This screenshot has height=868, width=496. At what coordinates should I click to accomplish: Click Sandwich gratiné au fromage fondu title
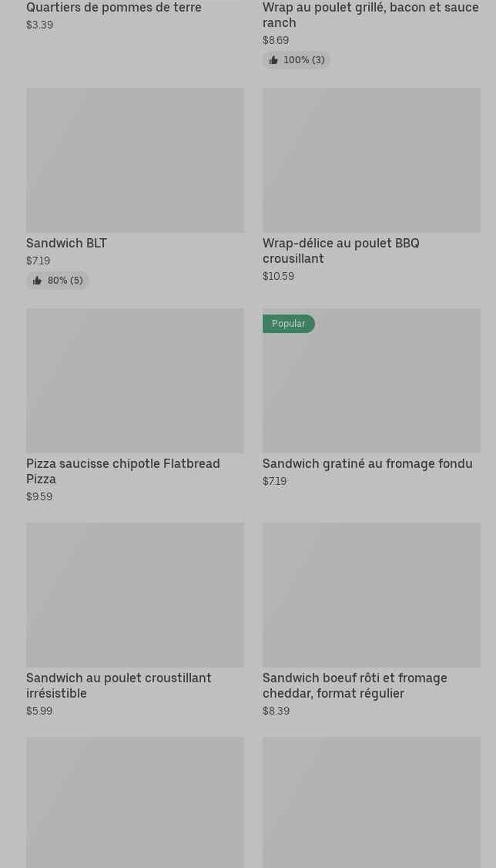point(367,464)
